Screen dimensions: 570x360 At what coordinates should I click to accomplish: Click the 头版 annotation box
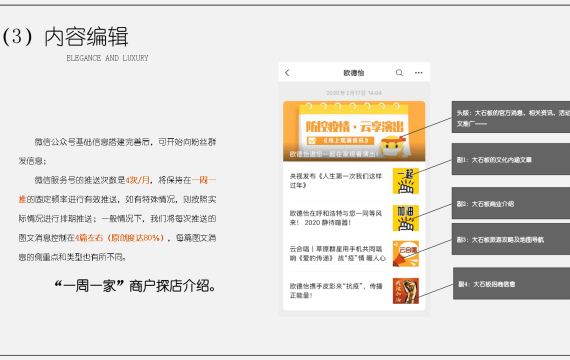point(511,117)
